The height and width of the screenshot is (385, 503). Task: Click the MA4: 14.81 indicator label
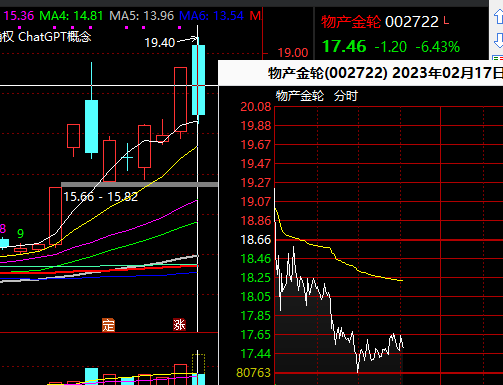pos(71,16)
